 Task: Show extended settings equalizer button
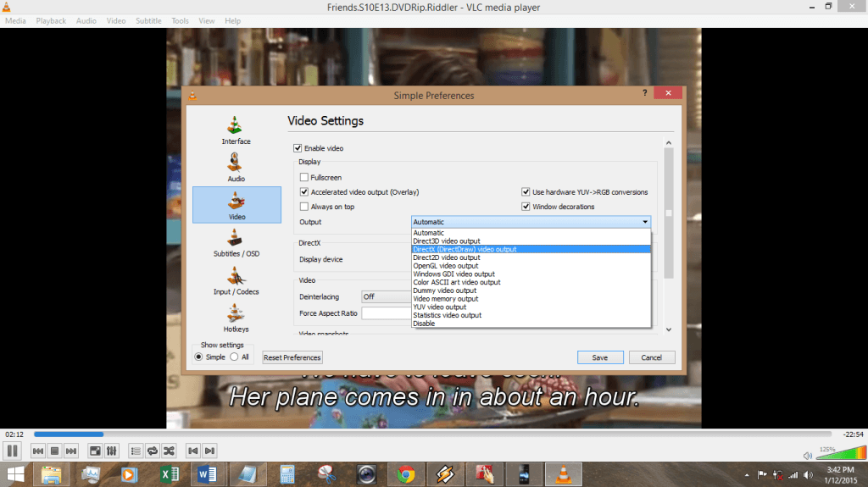pyautogui.click(x=112, y=451)
